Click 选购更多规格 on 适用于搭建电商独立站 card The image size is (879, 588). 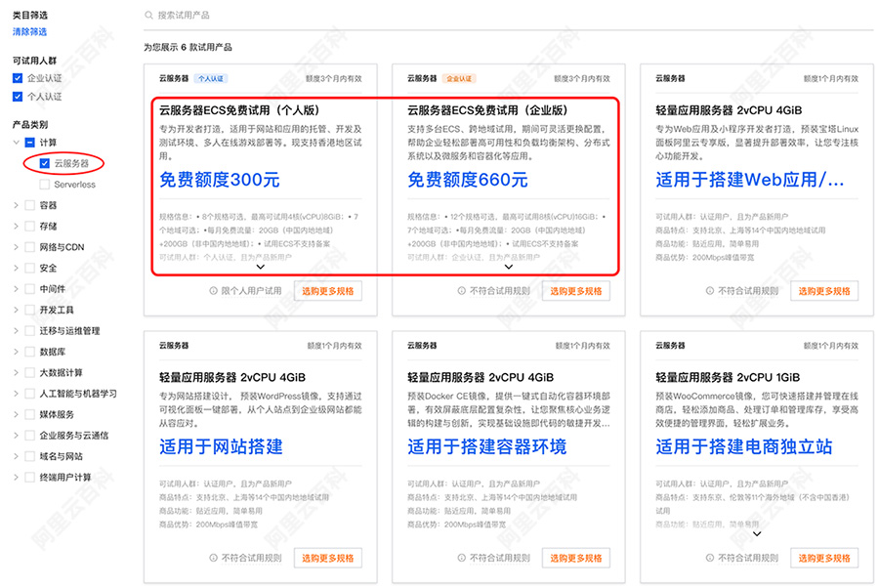click(824, 558)
